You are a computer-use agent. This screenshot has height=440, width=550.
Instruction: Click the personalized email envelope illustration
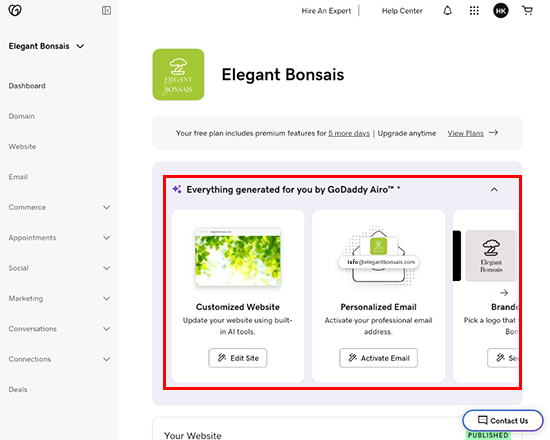tap(378, 256)
